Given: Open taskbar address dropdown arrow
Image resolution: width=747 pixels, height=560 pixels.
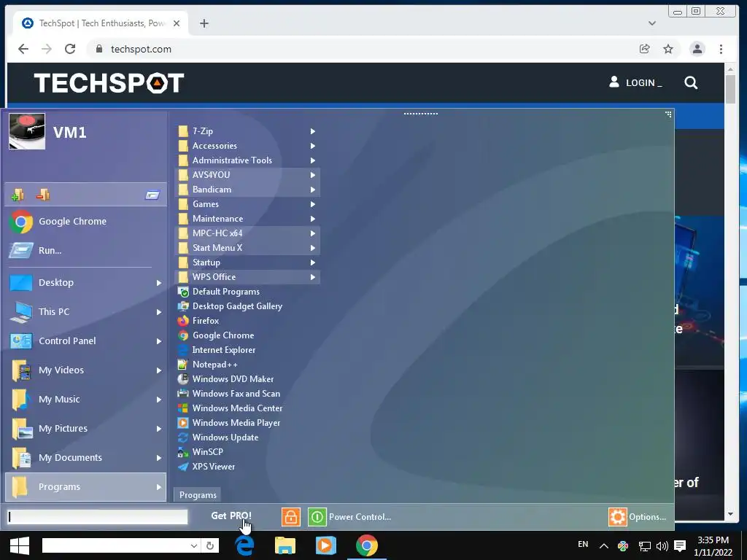Looking at the screenshot, I should [x=194, y=545].
